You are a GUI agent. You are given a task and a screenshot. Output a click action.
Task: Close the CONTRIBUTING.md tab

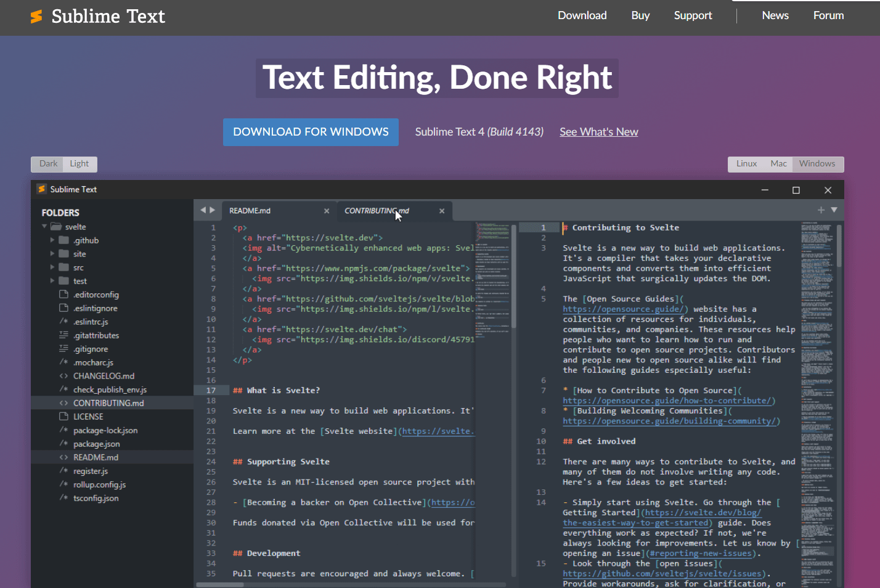442,210
